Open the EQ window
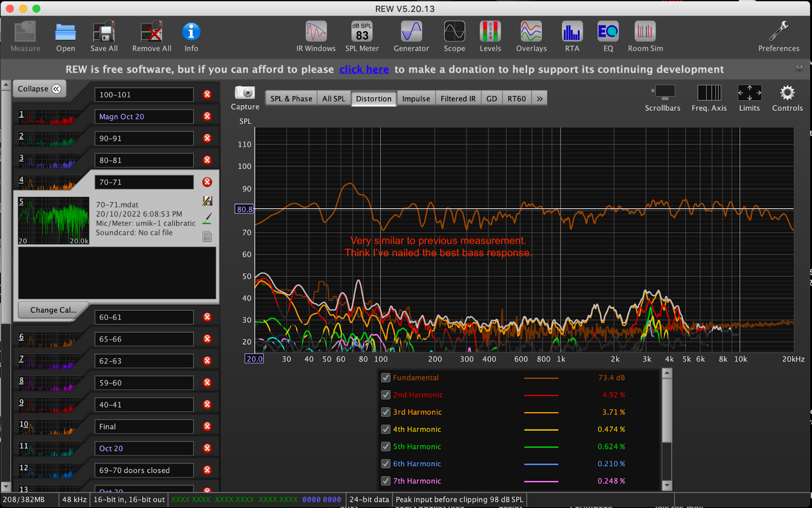This screenshot has width=812, height=508. [608, 37]
